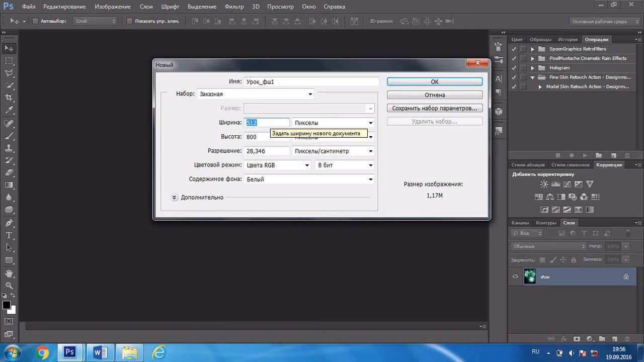Screen dimensions: 644x362
Task: Toggle dialog box for Fine Skin Retouch Action
Action: point(524,77)
